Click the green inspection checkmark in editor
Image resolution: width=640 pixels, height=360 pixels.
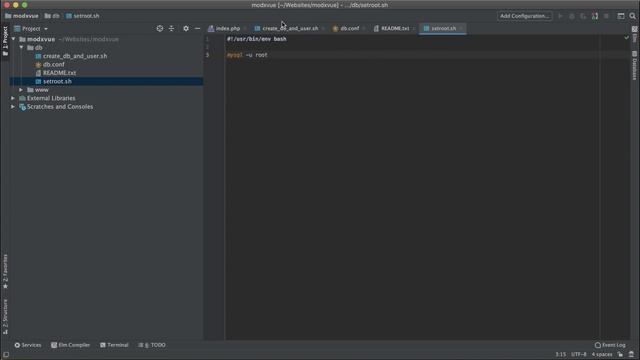point(627,38)
